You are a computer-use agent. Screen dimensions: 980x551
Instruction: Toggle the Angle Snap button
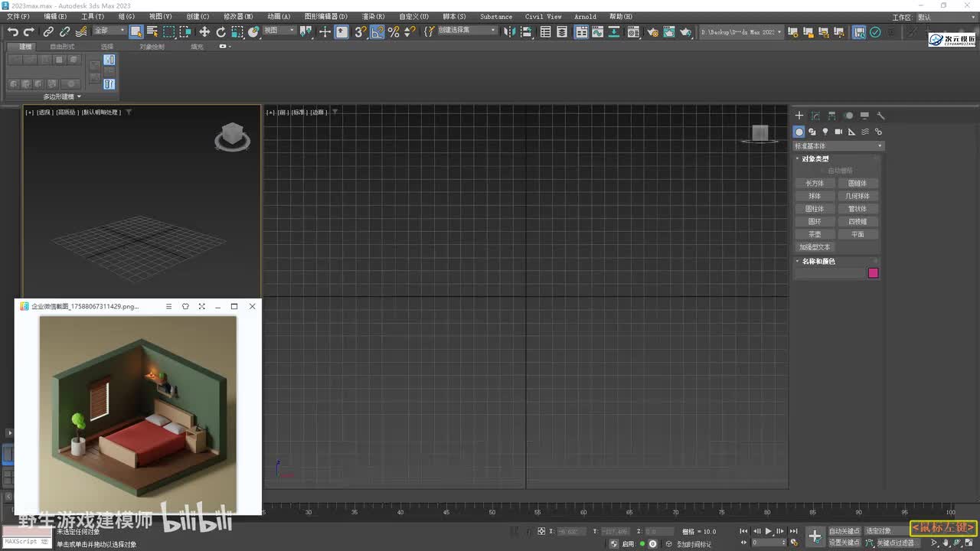click(x=377, y=31)
